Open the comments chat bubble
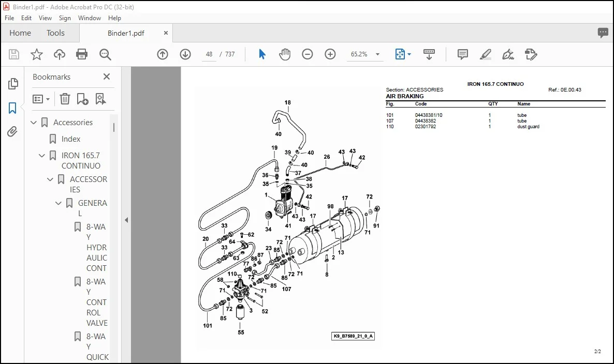 (603, 33)
